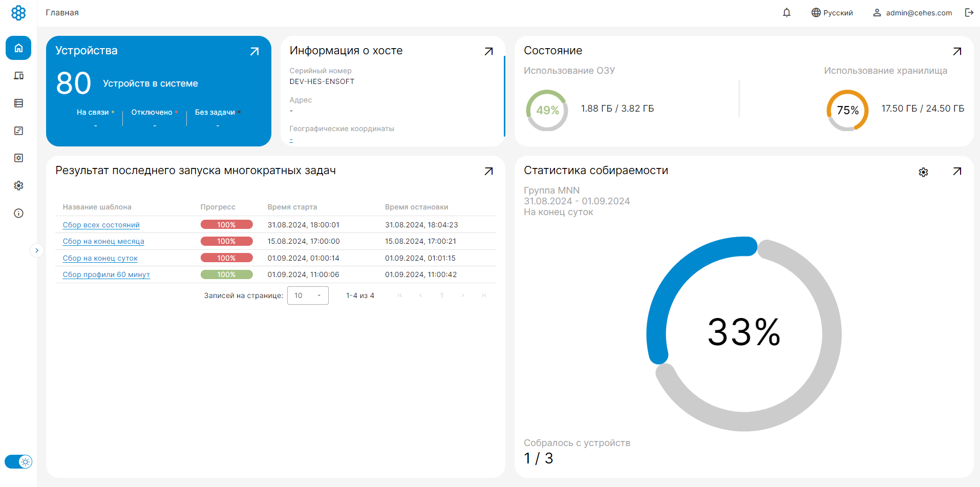
Task: Open the devices icon in the sidebar
Action: [18, 76]
